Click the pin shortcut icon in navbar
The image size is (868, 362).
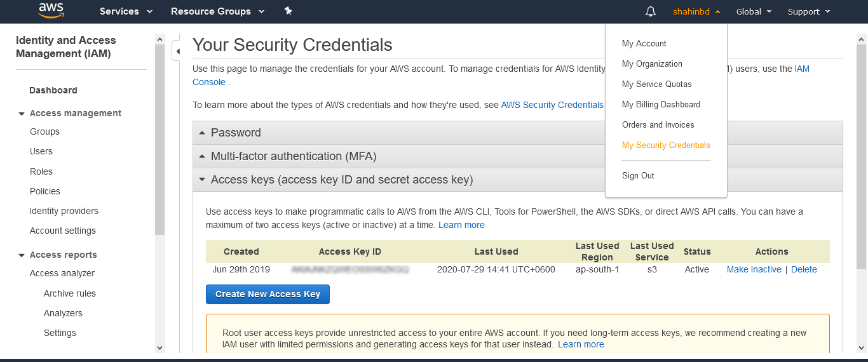point(288,11)
